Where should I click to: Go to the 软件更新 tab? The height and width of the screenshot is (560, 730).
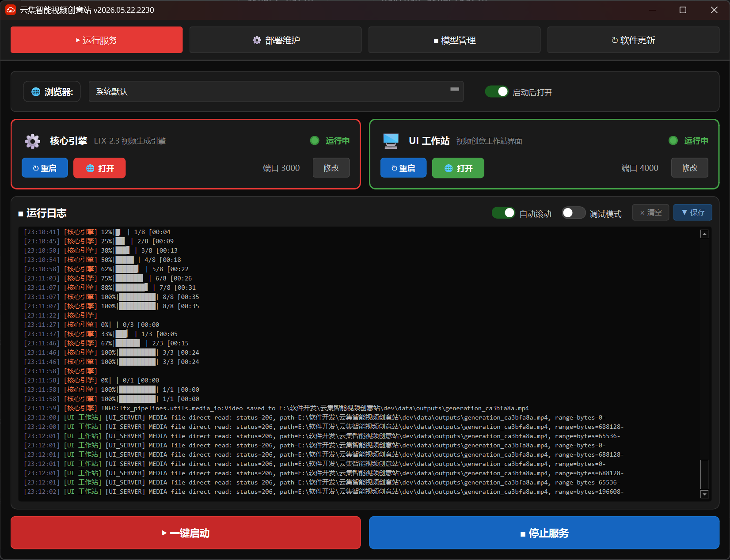633,40
